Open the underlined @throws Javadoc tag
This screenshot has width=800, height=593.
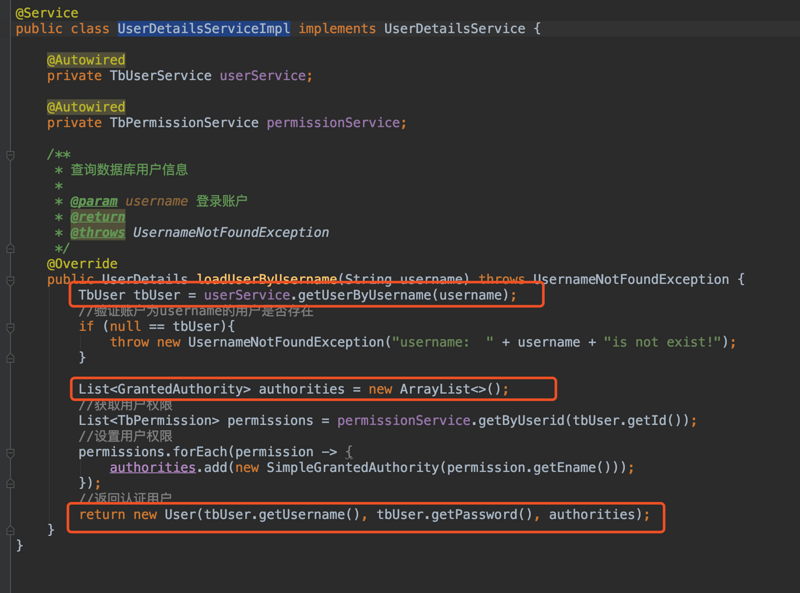pos(97,232)
